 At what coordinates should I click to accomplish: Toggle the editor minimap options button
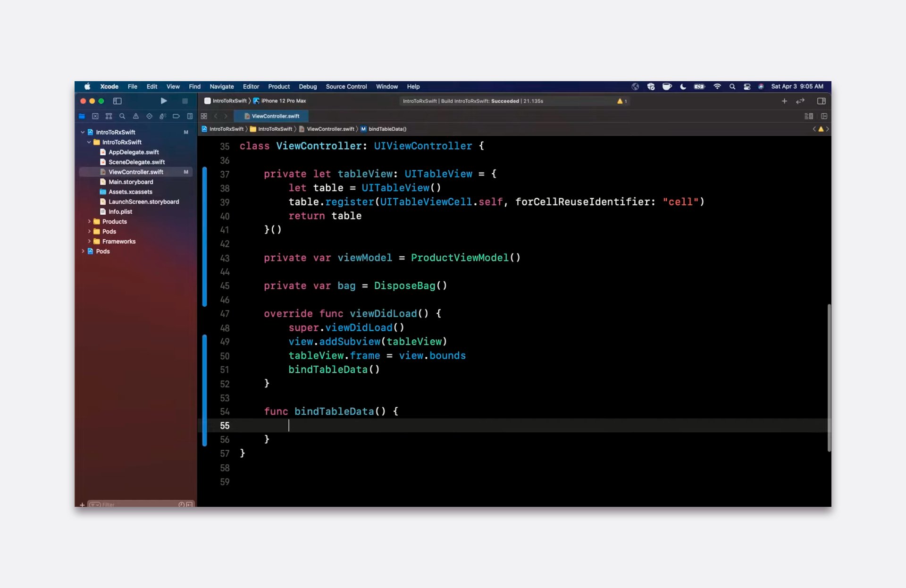point(808,116)
